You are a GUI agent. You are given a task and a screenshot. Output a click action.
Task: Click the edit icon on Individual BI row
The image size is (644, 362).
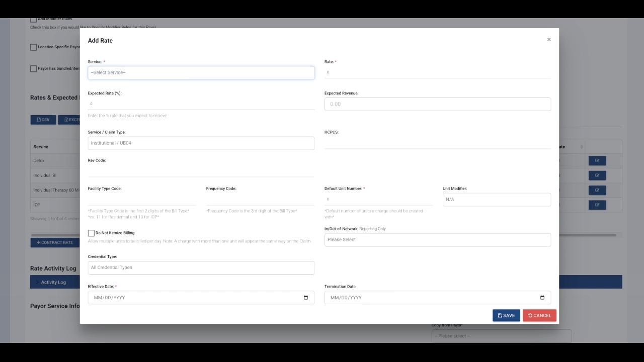tap(597, 175)
